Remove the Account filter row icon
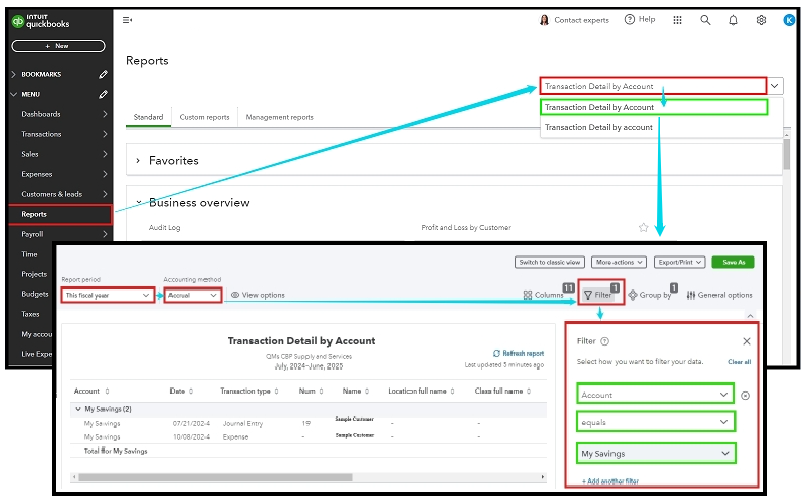This screenshot has height=503, width=807. (745, 395)
